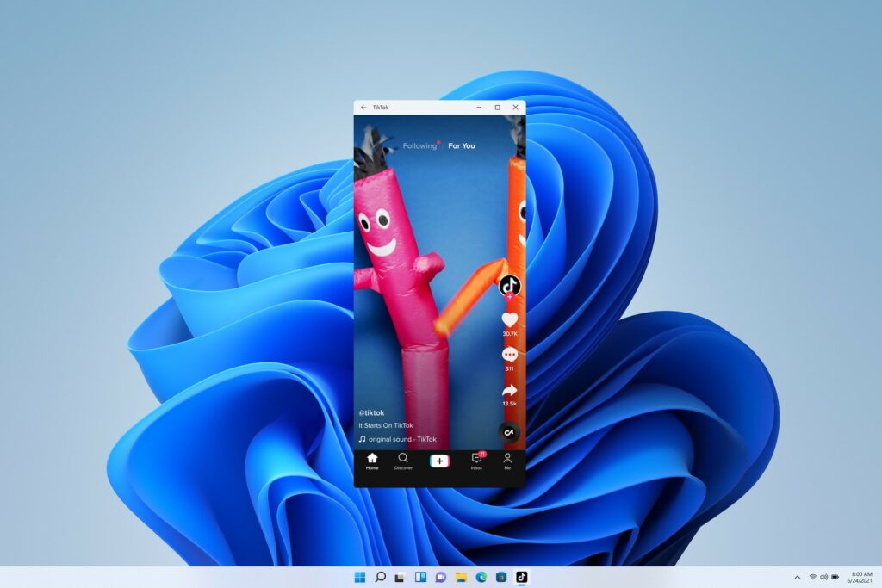Open Task View on the taskbar
This screenshot has height=588, width=882.
click(400, 577)
